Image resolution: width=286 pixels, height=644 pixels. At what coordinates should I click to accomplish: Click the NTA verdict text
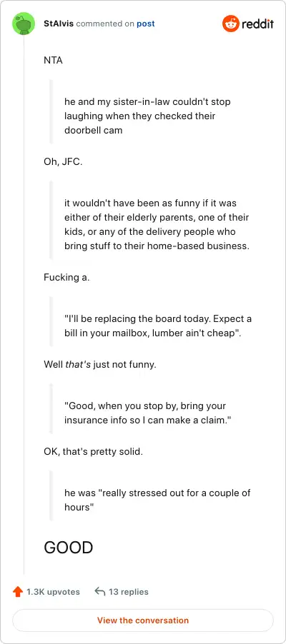click(x=53, y=60)
